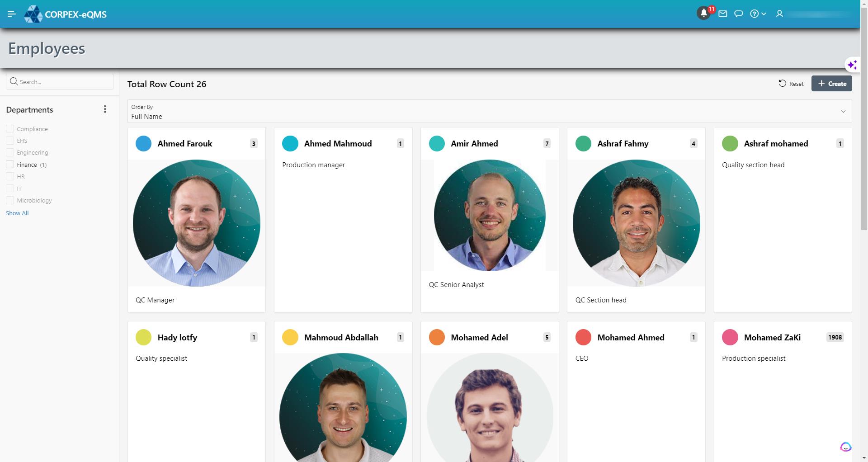Open the chatbot assistant icon
Image resolution: width=868 pixels, height=462 pixels.
coord(845,447)
